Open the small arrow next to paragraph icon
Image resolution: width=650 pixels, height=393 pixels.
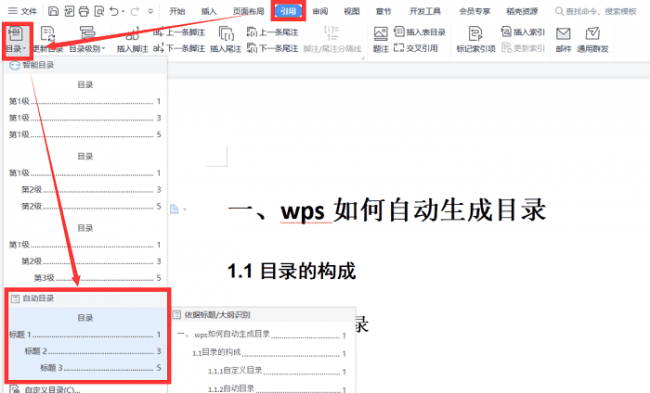pyautogui.click(x=184, y=209)
